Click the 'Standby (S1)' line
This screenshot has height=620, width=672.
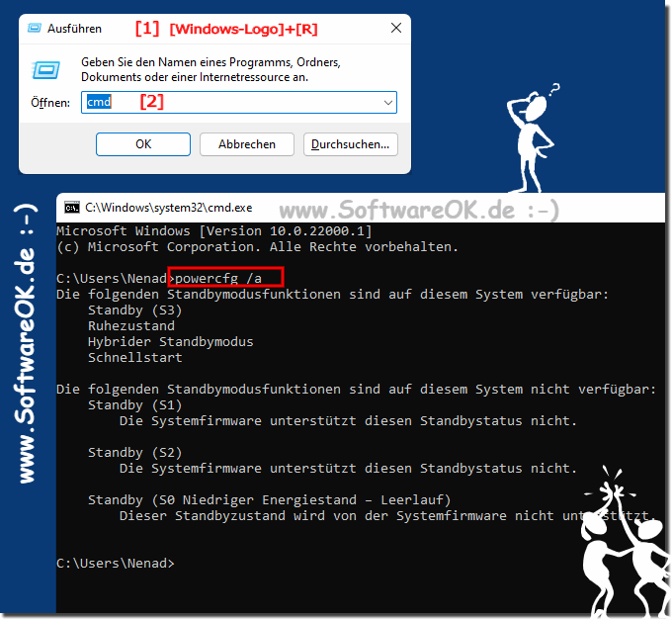[x=135, y=405]
